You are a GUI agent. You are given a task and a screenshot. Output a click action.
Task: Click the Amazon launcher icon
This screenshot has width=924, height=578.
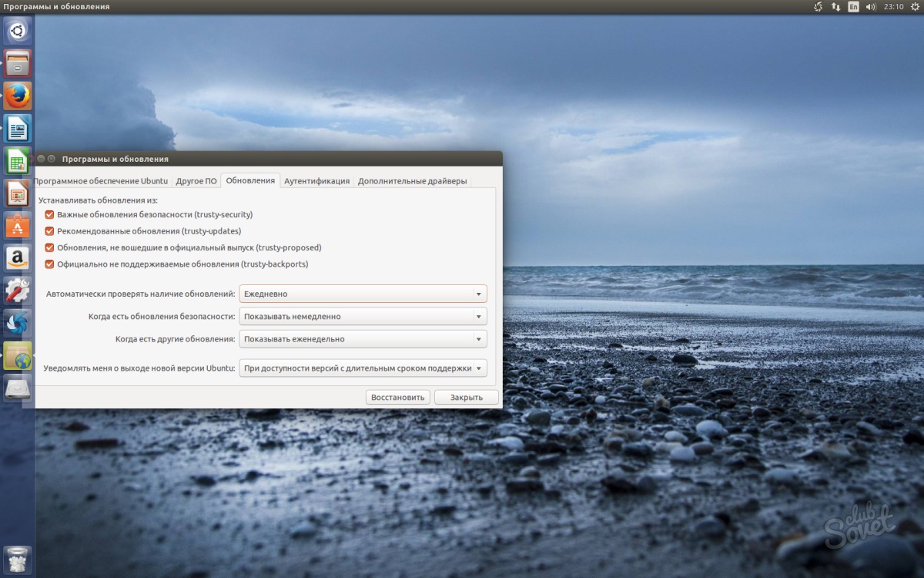tap(17, 258)
